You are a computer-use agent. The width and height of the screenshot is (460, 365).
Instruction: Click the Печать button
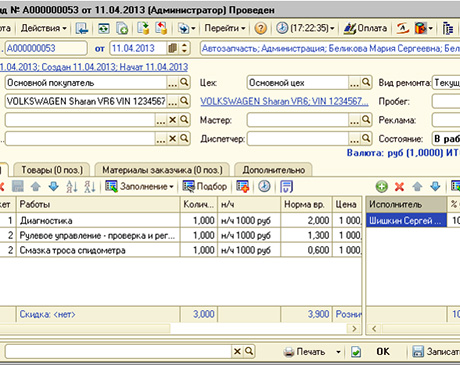tap(304, 352)
